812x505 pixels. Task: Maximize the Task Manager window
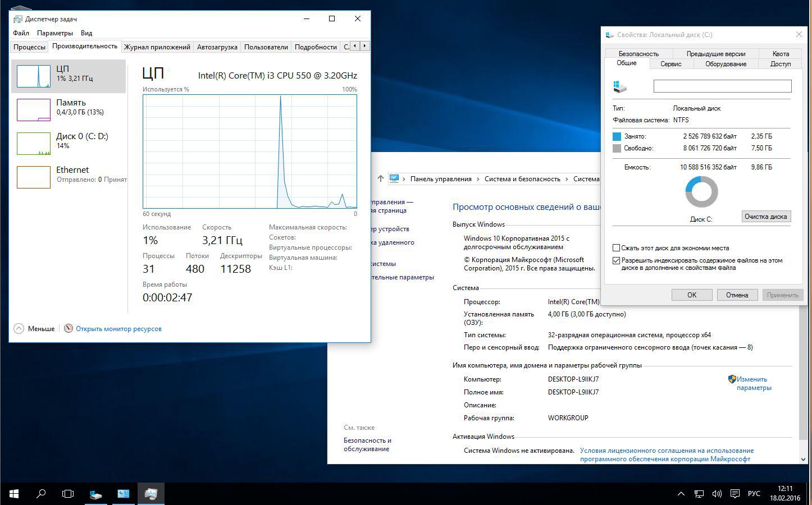332,19
